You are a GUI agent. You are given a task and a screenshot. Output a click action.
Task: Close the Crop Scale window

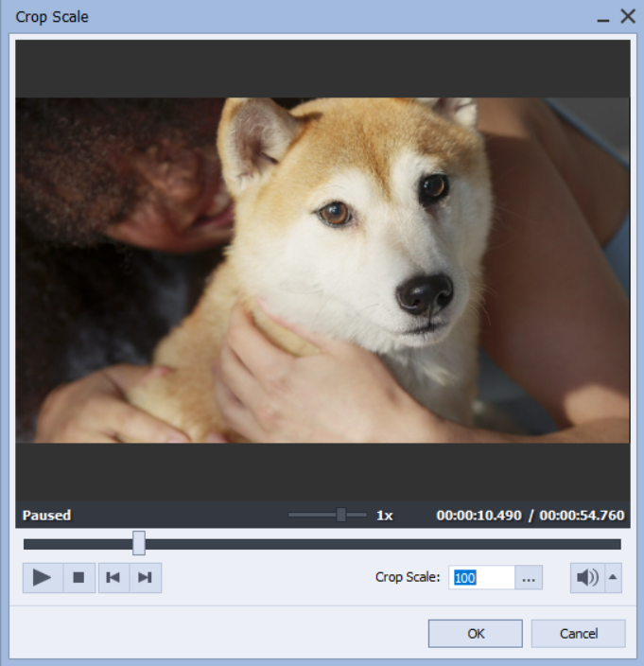[x=628, y=17]
